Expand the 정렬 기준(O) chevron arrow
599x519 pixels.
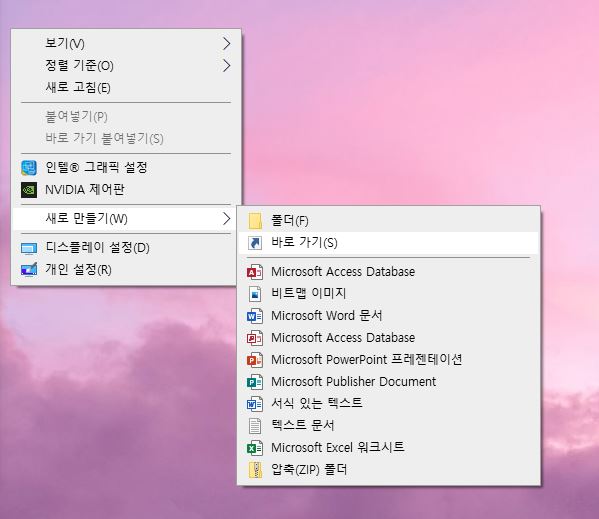227,66
